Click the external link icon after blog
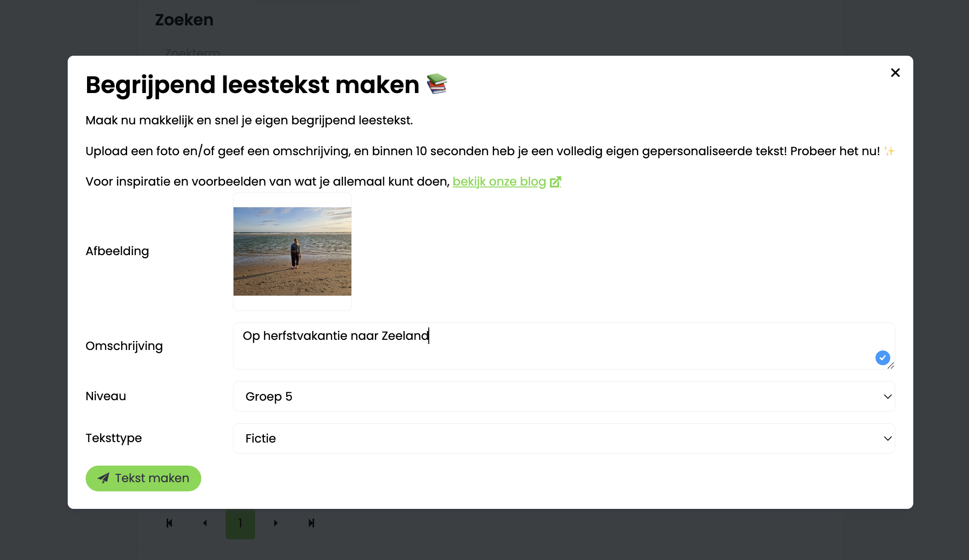 (x=555, y=182)
